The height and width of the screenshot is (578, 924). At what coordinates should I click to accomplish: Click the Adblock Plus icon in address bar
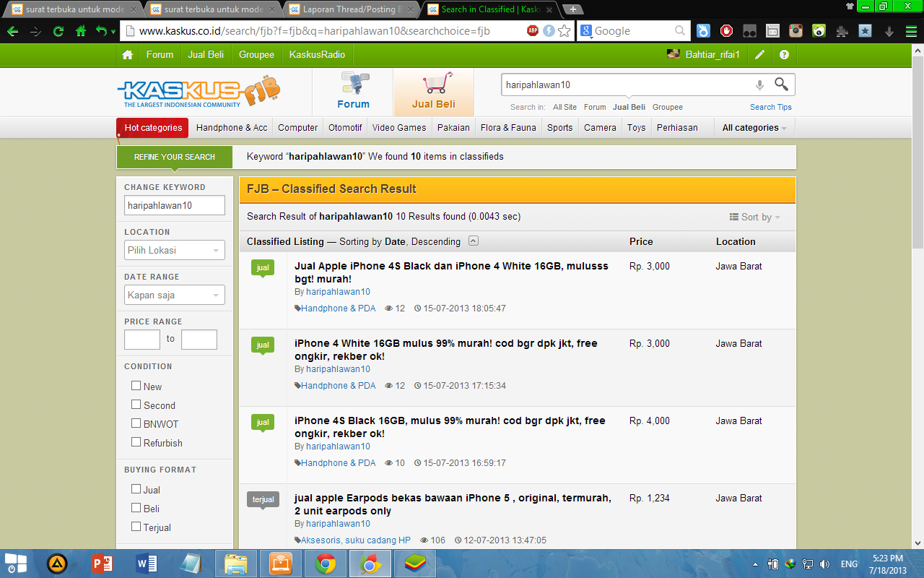click(533, 30)
